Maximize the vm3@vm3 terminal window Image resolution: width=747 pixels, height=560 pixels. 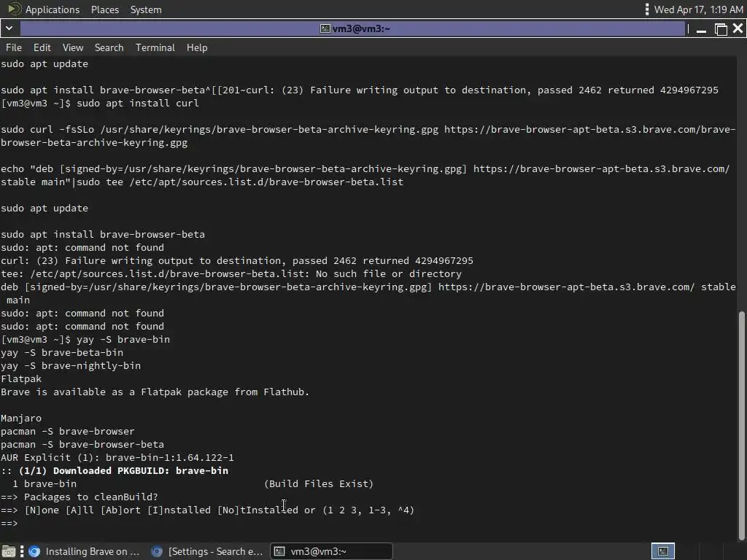(721, 29)
